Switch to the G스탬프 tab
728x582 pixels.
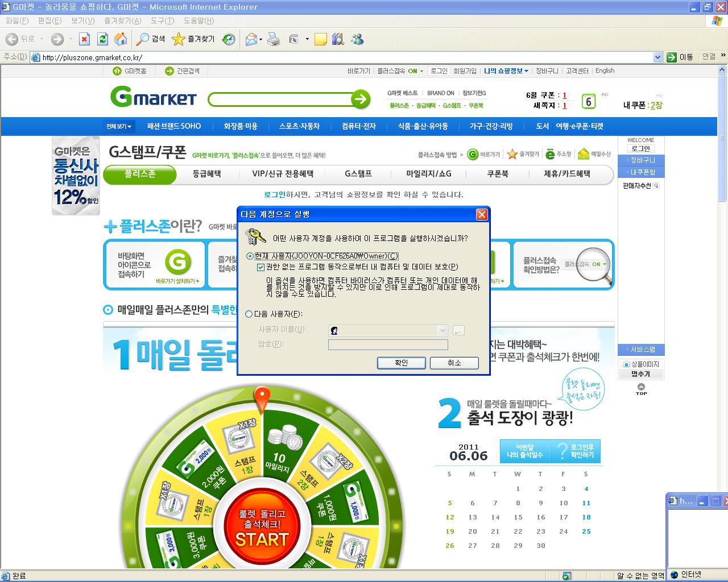tap(358, 174)
